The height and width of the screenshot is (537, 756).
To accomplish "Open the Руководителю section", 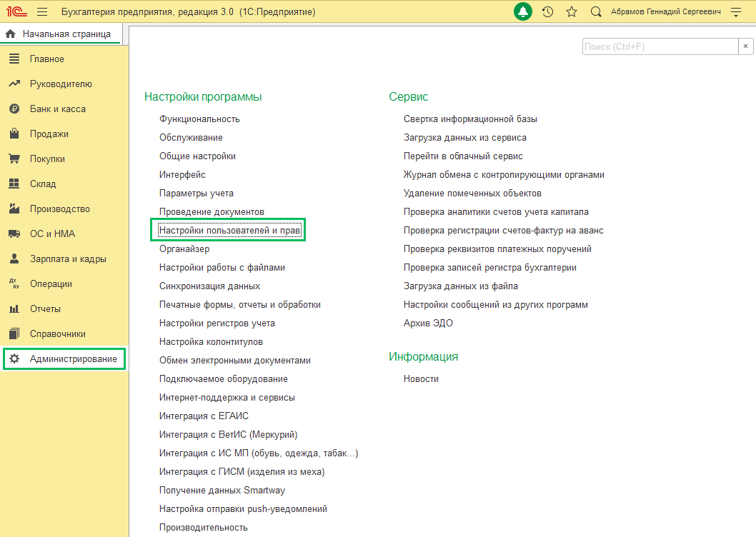I will [x=61, y=84].
